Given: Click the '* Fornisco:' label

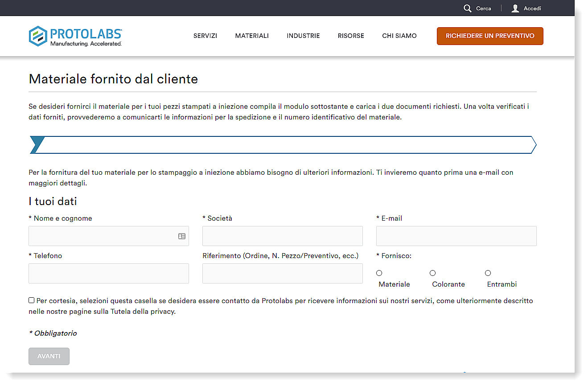Looking at the screenshot, I should coord(394,256).
